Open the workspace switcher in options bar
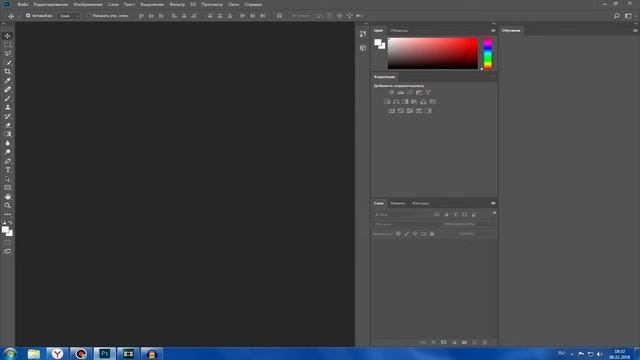This screenshot has width=640, height=360. [629, 16]
